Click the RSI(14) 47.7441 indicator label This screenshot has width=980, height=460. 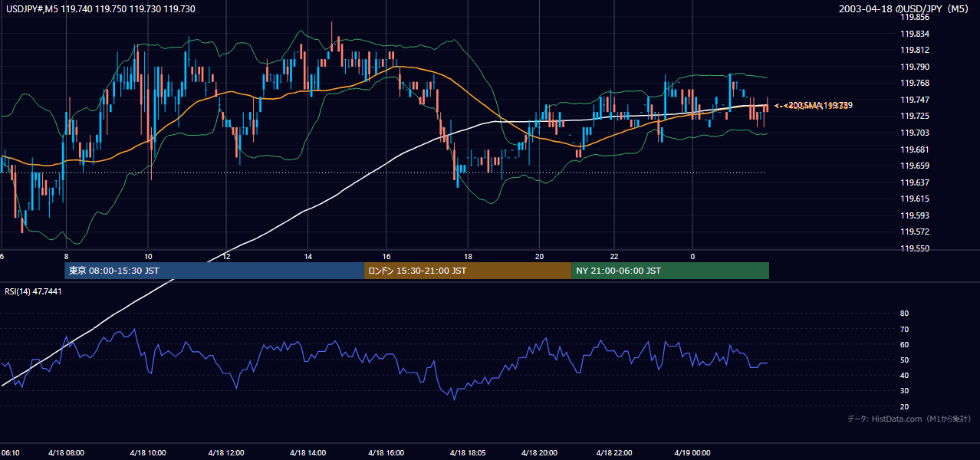pyautogui.click(x=34, y=291)
